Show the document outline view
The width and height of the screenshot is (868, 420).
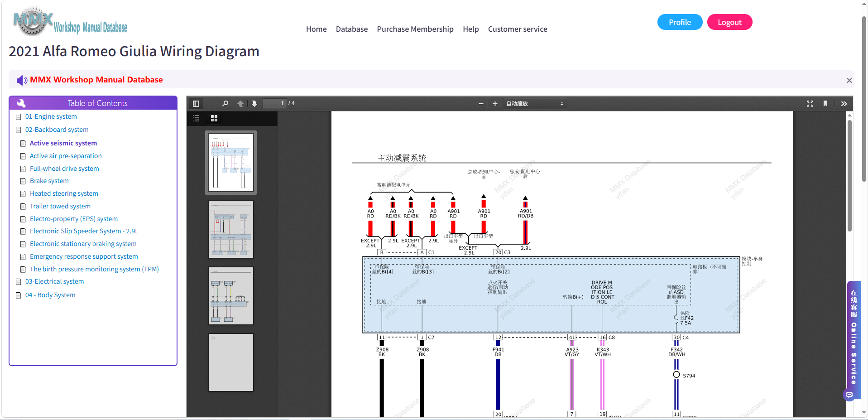click(196, 118)
